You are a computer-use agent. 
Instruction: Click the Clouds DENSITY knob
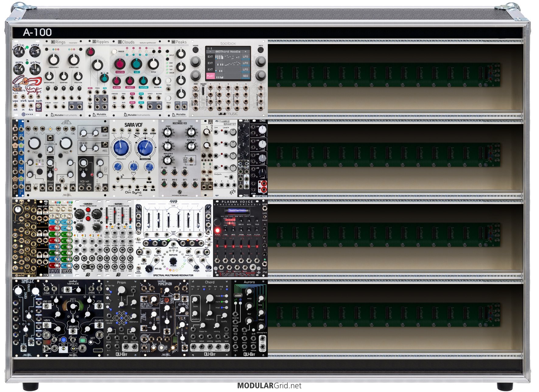click(130, 81)
